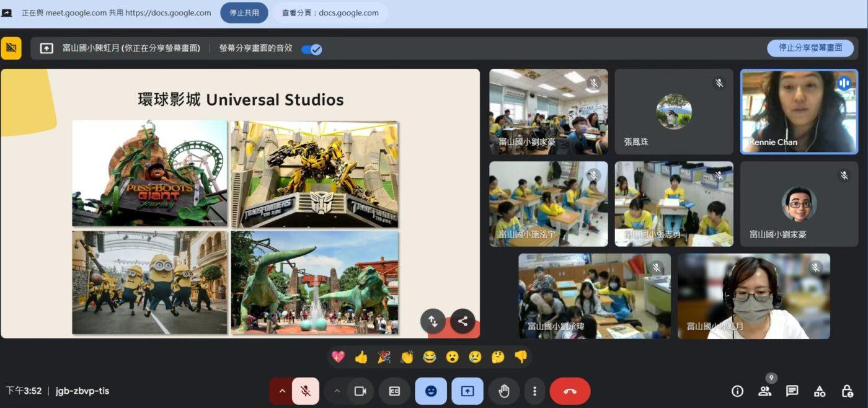The height and width of the screenshot is (408, 868).
Task: Send the crying face reaction
Action: pyautogui.click(x=475, y=357)
